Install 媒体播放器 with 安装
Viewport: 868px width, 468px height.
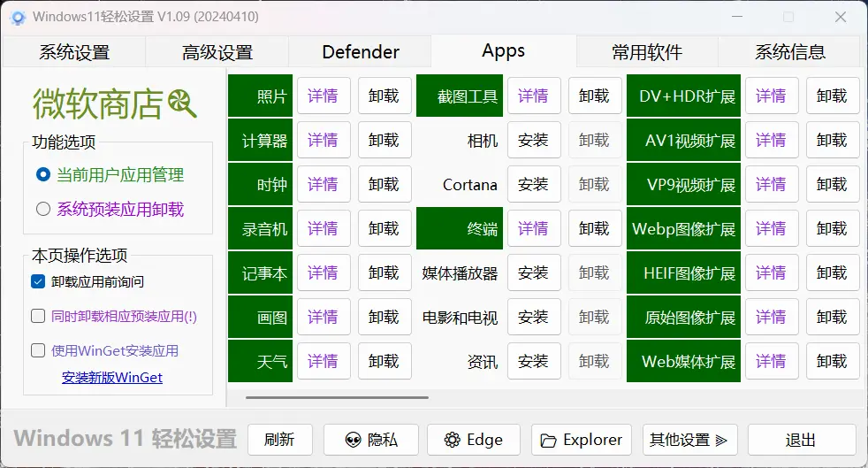(x=534, y=273)
